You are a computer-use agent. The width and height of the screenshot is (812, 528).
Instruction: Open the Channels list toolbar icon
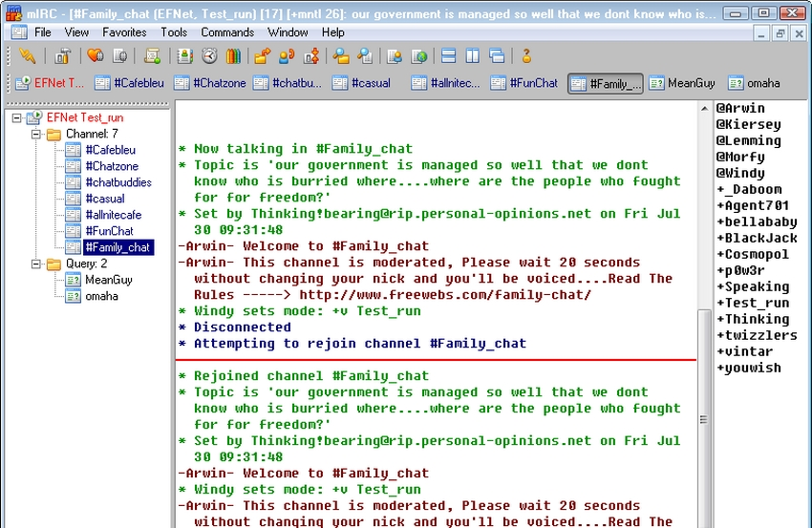[120, 56]
